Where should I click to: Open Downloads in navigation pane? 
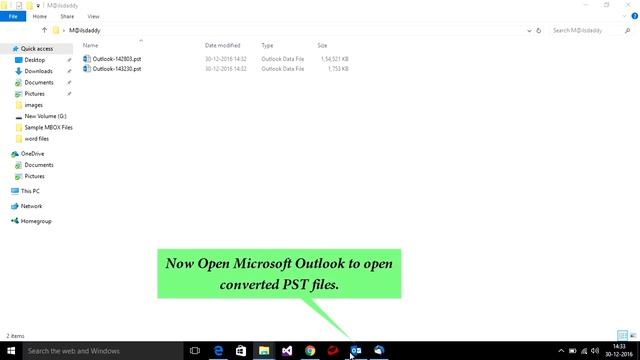pyautogui.click(x=38, y=71)
